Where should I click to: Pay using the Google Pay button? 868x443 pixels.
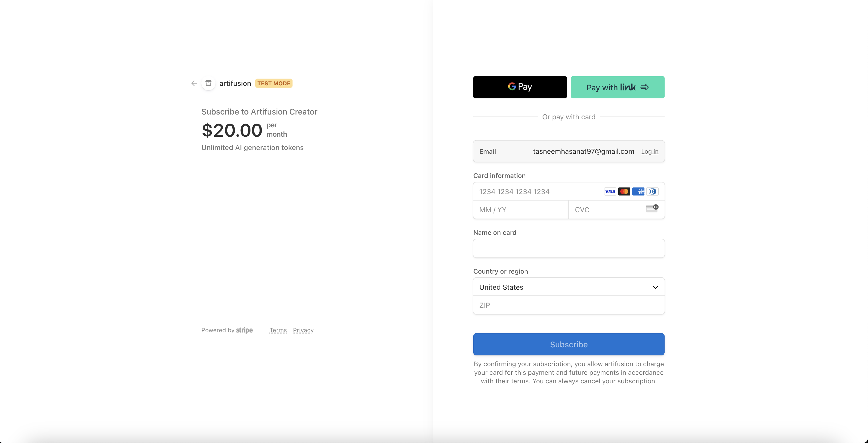click(520, 87)
